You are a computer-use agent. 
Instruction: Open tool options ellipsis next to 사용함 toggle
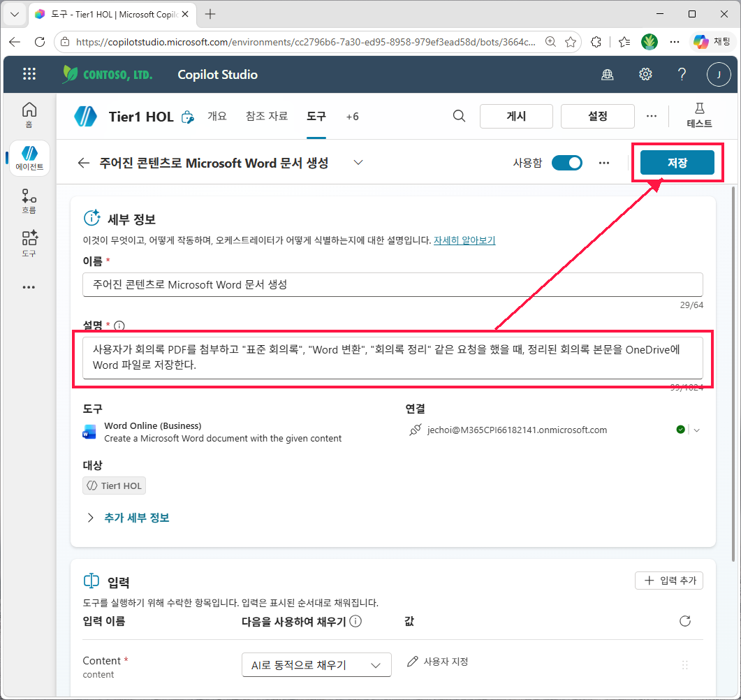pos(603,163)
